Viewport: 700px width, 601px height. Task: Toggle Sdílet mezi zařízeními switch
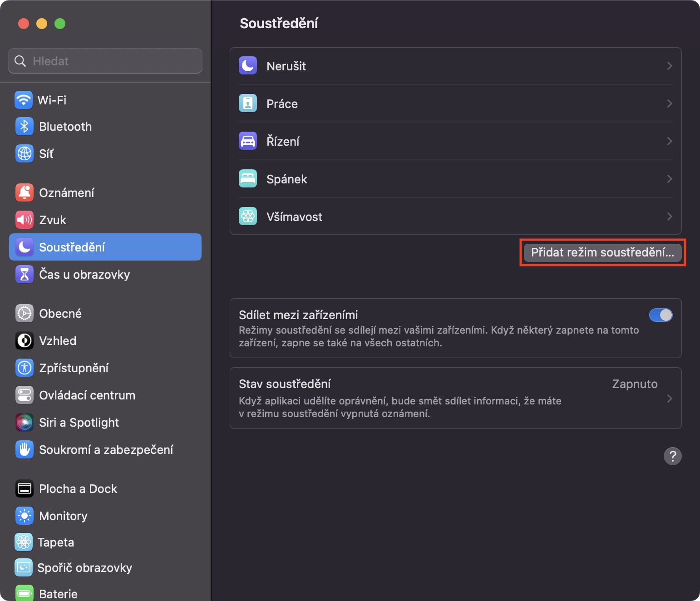click(661, 315)
